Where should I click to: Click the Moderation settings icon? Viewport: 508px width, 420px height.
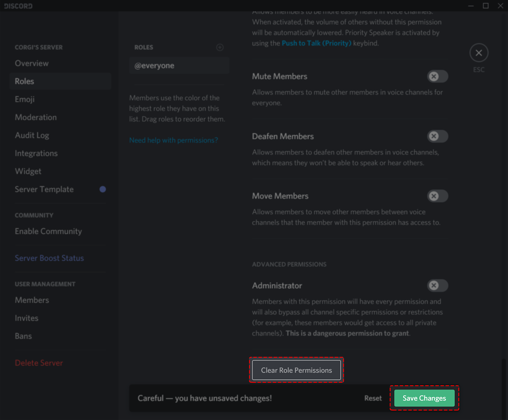coord(35,117)
